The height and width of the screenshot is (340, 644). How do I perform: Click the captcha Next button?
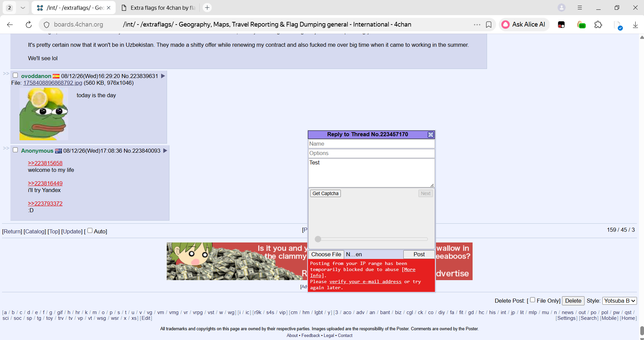click(426, 193)
